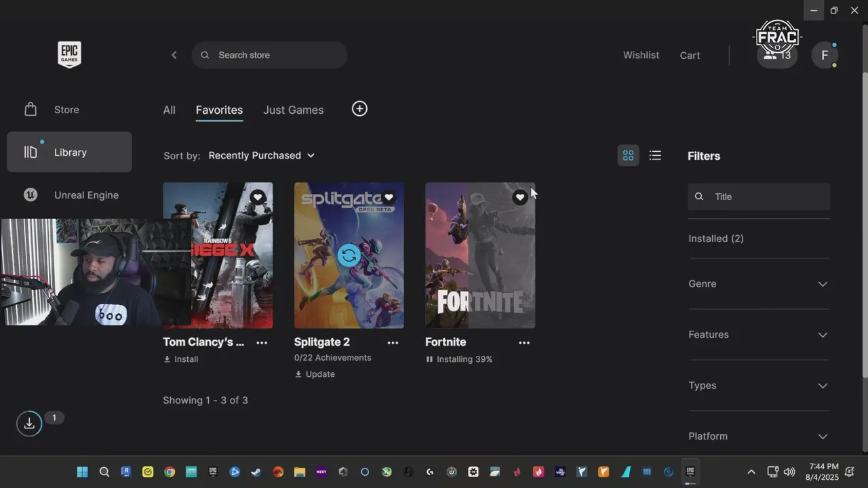Screen dimensions: 868x488
Task: Expand the Platform filter section
Action: click(759, 436)
